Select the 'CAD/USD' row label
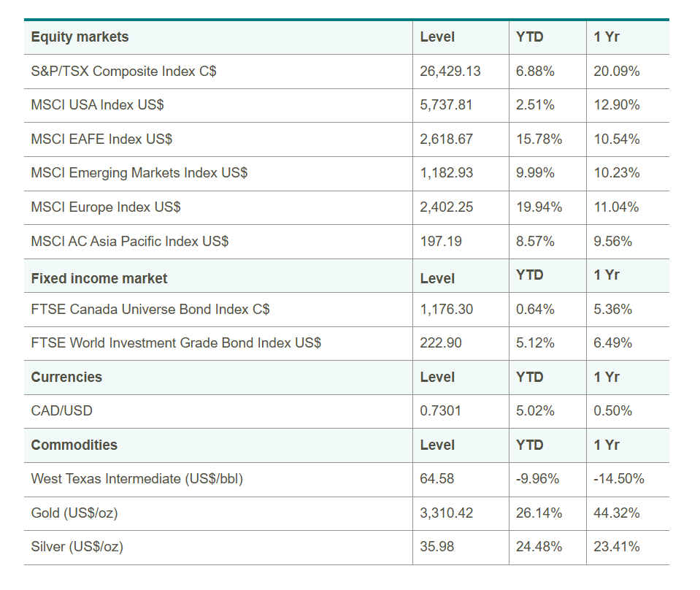 (61, 411)
